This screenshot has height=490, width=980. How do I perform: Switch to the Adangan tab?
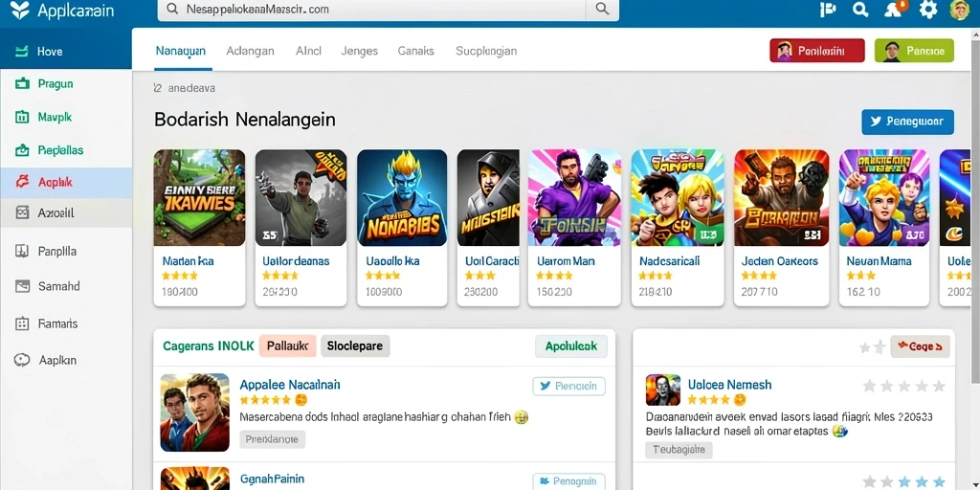250,51
